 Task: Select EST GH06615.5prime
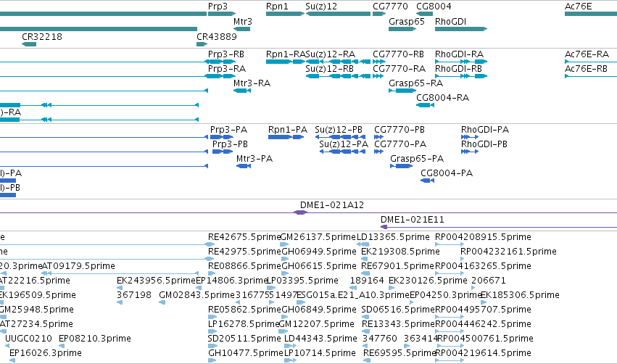tap(319, 266)
